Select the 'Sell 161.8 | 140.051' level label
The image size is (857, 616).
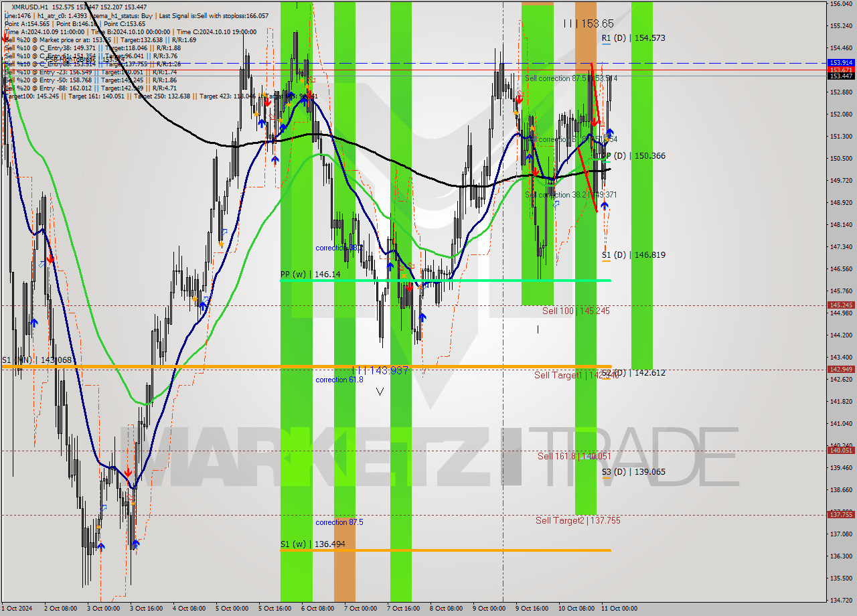574,456
